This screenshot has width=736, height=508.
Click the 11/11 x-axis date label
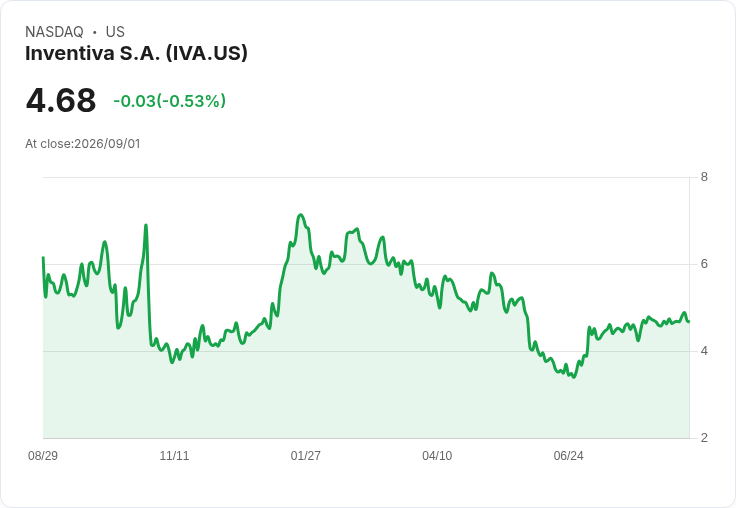(x=174, y=455)
